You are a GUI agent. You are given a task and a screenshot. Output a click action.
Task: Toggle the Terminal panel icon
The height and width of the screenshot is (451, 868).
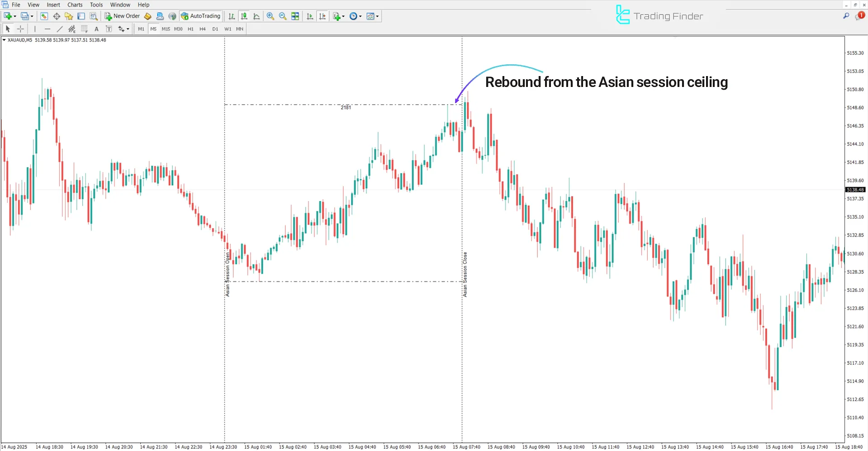coord(81,16)
